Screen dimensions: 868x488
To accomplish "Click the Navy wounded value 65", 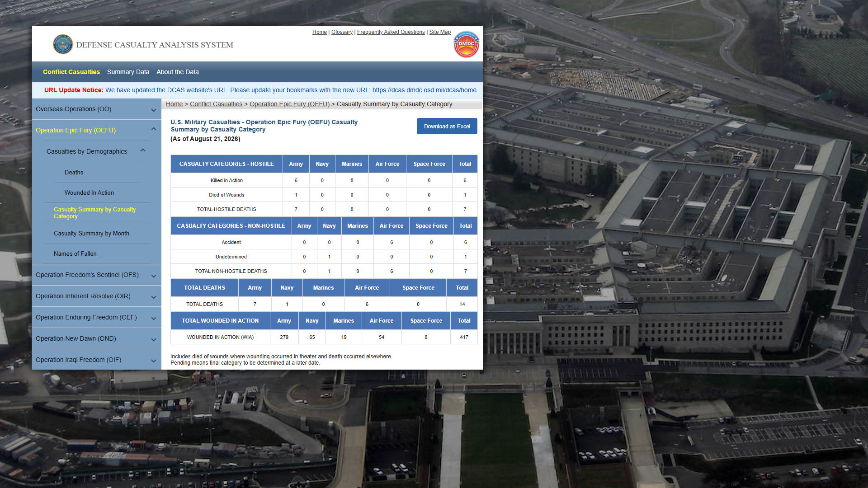I will tap(312, 337).
